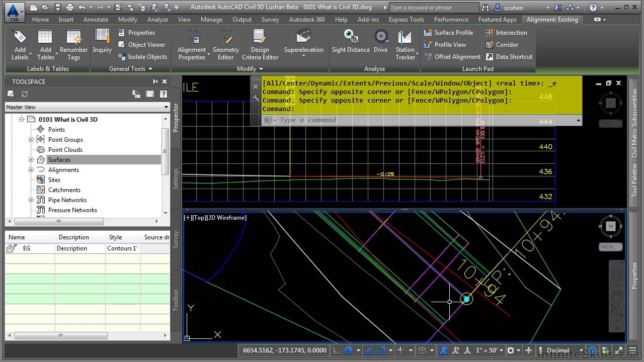This screenshot has width=644, height=362.
Task: Click the Offset Alignment button
Action: pyautogui.click(x=452, y=57)
